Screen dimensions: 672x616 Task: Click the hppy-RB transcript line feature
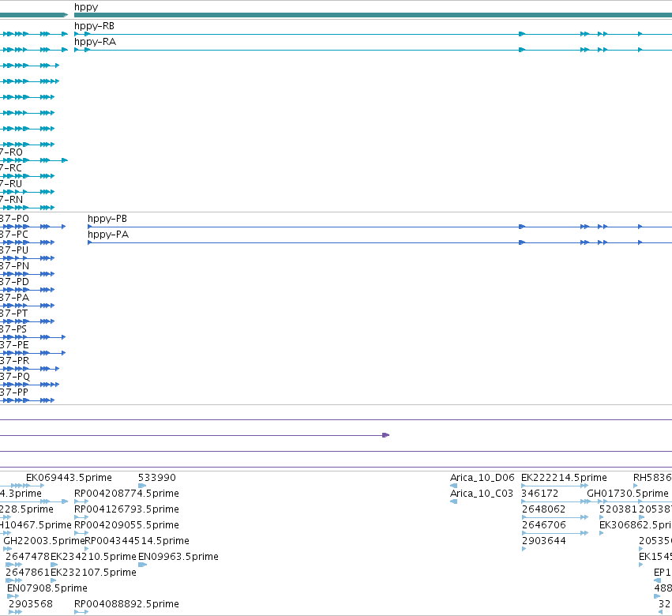[373, 34]
